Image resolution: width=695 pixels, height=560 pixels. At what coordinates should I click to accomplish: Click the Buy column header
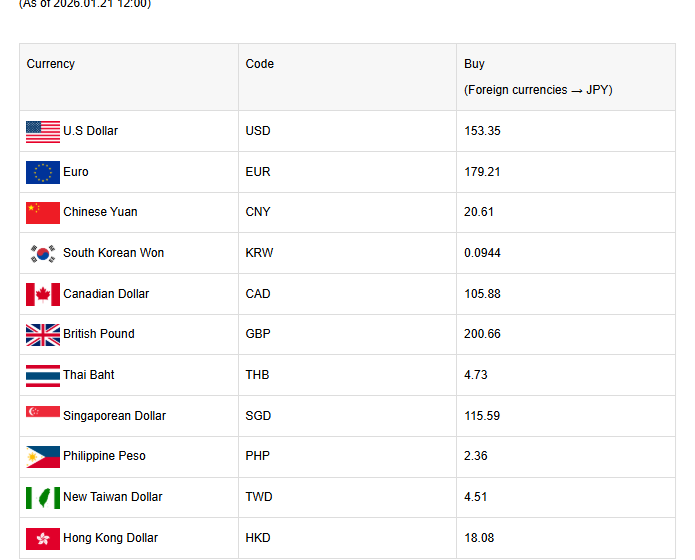pyautogui.click(x=474, y=64)
